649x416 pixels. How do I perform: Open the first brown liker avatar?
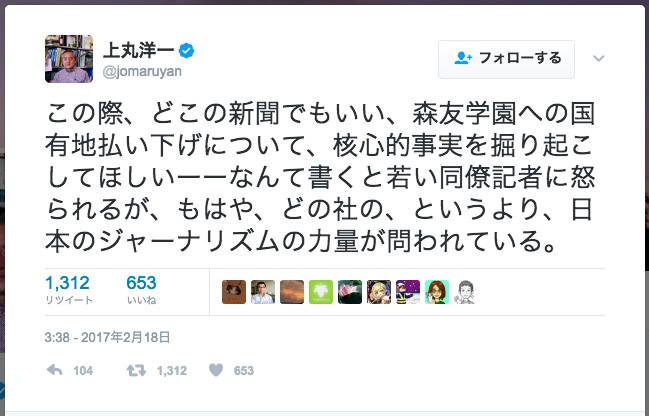(x=233, y=292)
